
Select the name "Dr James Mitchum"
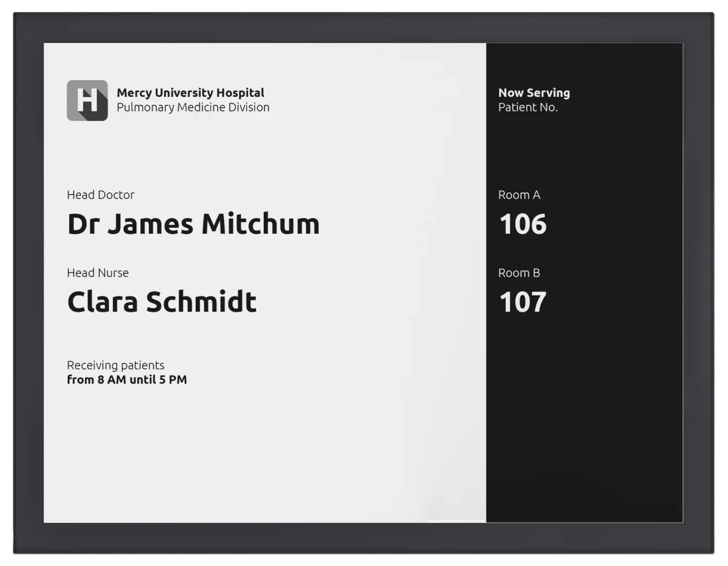[x=193, y=224]
